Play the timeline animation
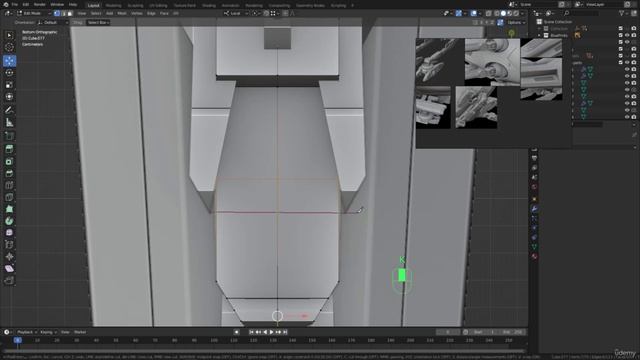This screenshot has height=360, width=640. (x=271, y=332)
